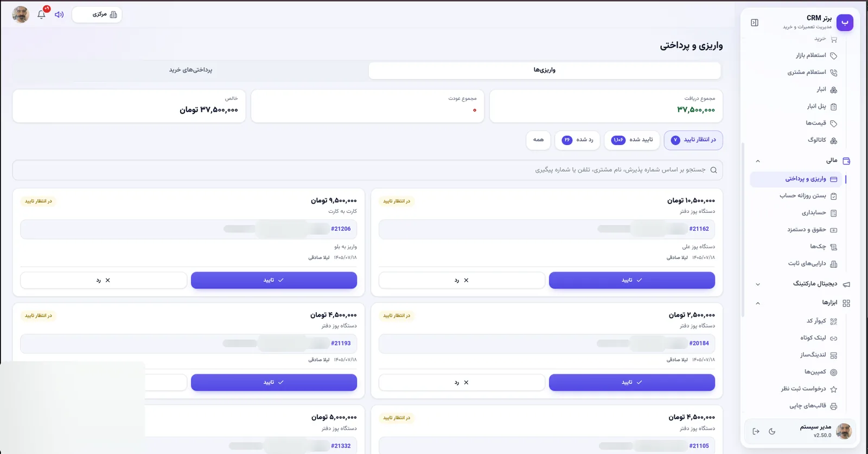868x454 pixels.
Task: Open حقوق و دستمزد icon
Action: [x=833, y=230]
